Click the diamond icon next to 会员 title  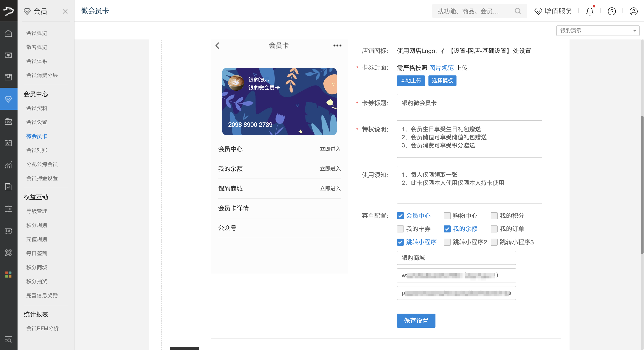[27, 11]
